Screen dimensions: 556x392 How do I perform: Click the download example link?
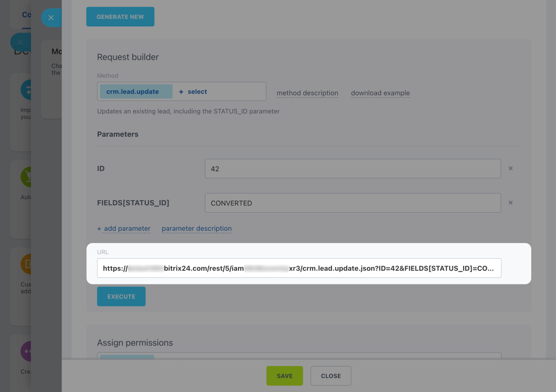click(x=380, y=93)
